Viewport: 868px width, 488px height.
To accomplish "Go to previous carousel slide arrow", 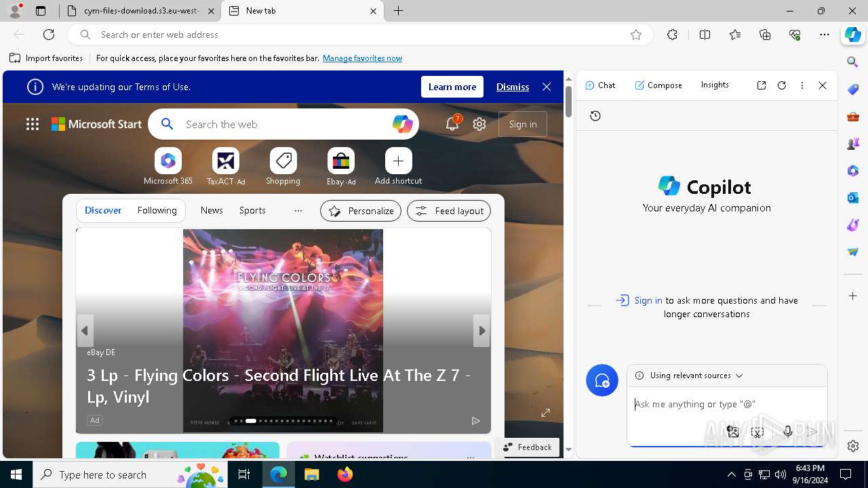I will point(85,331).
